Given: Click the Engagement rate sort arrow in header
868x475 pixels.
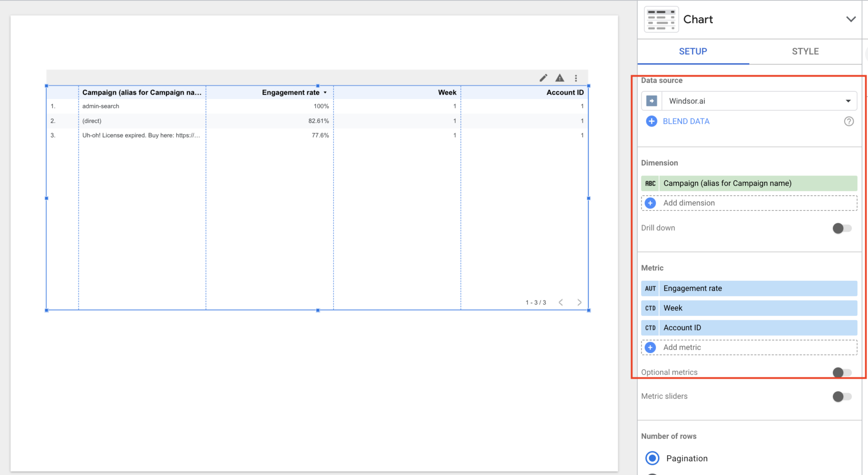Looking at the screenshot, I should click(325, 93).
